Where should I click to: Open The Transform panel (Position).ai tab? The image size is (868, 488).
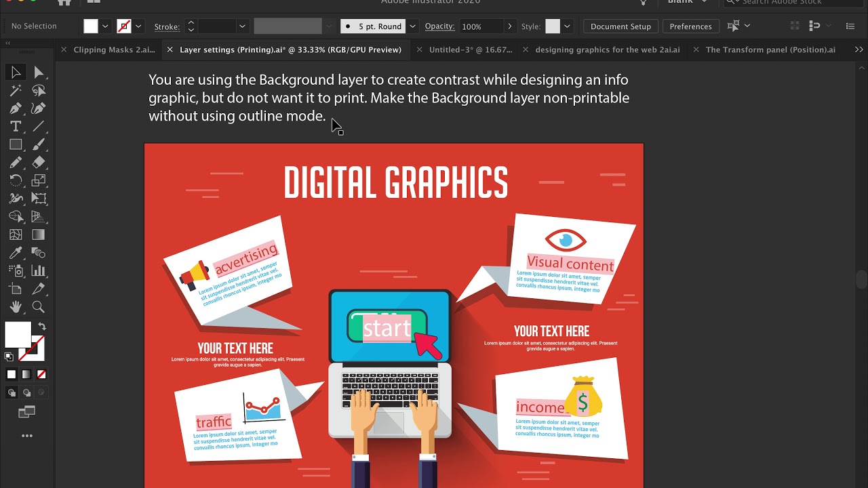[770, 49]
